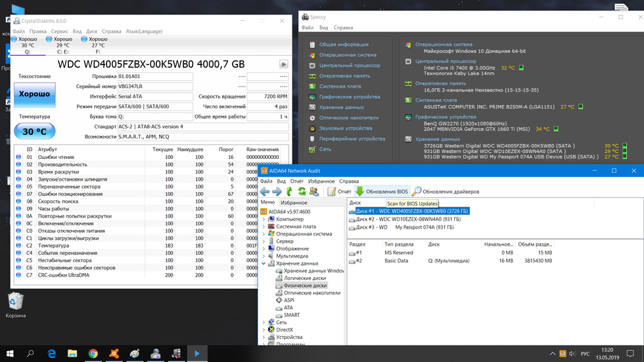Click AIDA64 users icon in toolbar
Image resolution: width=644 pixels, height=362 pixels.
(x=314, y=191)
